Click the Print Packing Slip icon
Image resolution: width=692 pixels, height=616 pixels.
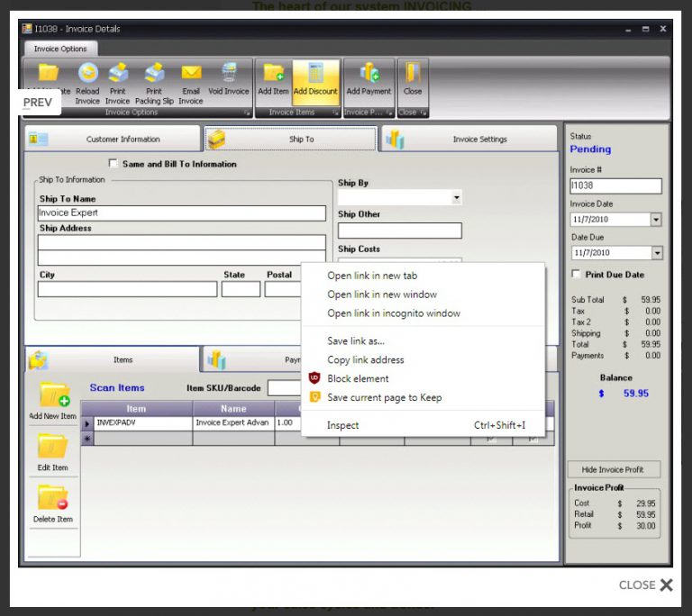[154, 72]
